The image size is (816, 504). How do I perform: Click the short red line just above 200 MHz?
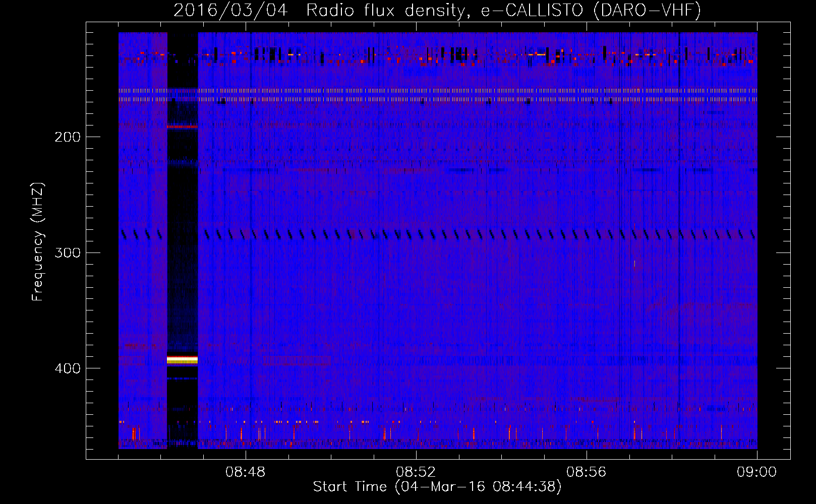point(182,127)
